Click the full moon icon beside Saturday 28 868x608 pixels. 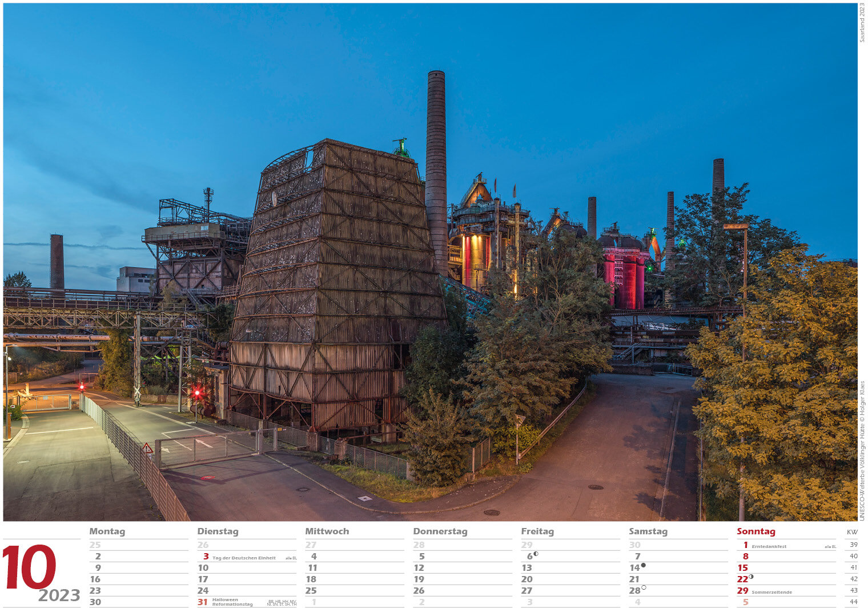(x=644, y=588)
